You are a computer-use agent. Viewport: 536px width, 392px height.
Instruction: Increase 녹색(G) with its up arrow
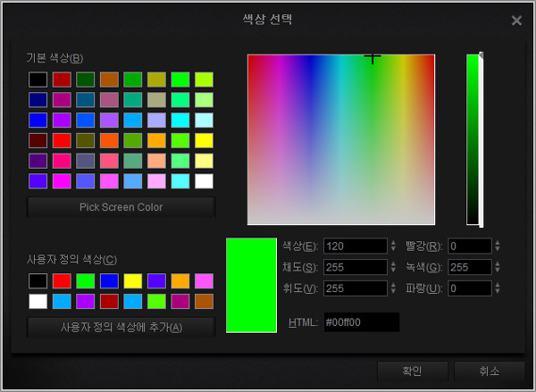tap(498, 263)
